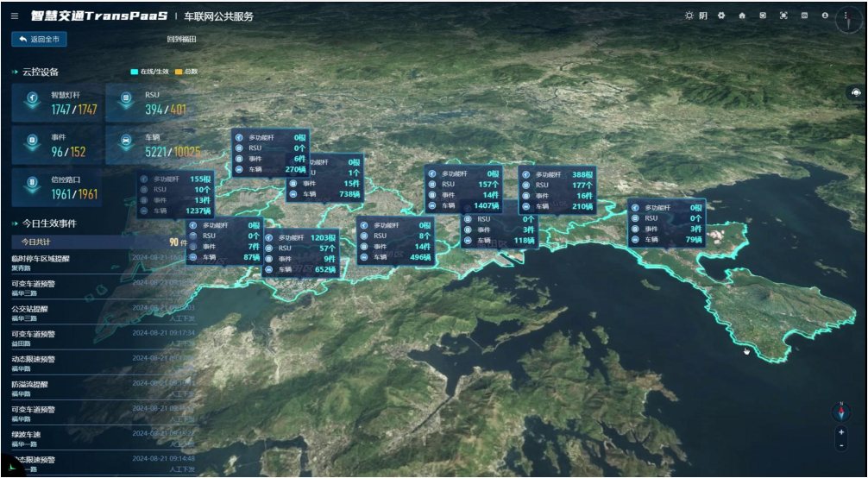This screenshot has height=478, width=868.
Task: Click the 车辆 icon in 87辆 popup
Action: point(194,258)
